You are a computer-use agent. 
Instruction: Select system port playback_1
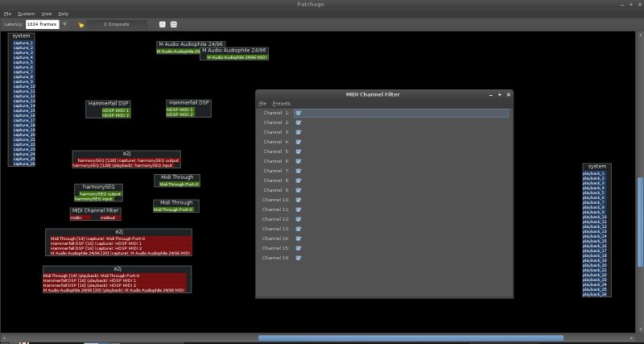594,173
